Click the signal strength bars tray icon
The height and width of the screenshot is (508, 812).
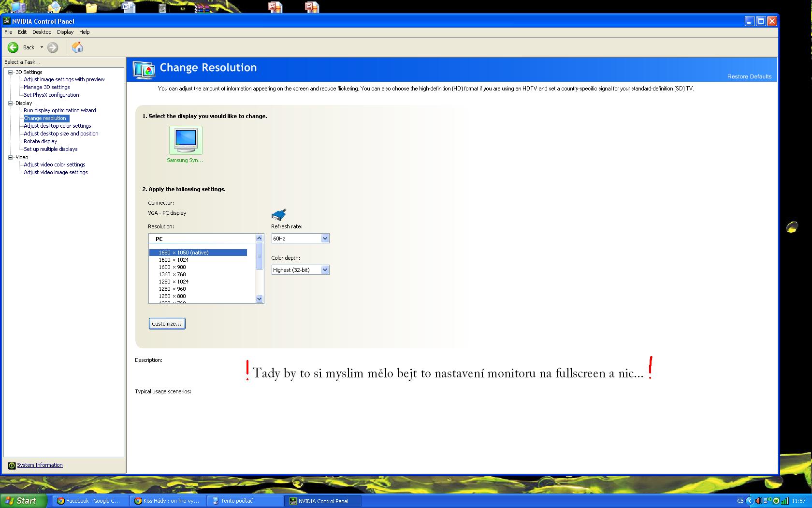click(785, 501)
